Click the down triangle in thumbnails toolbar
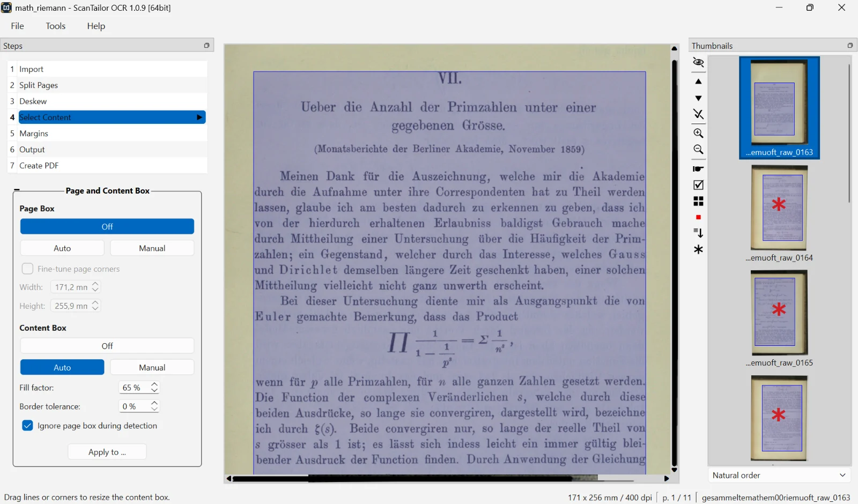The image size is (858, 504). click(x=698, y=98)
